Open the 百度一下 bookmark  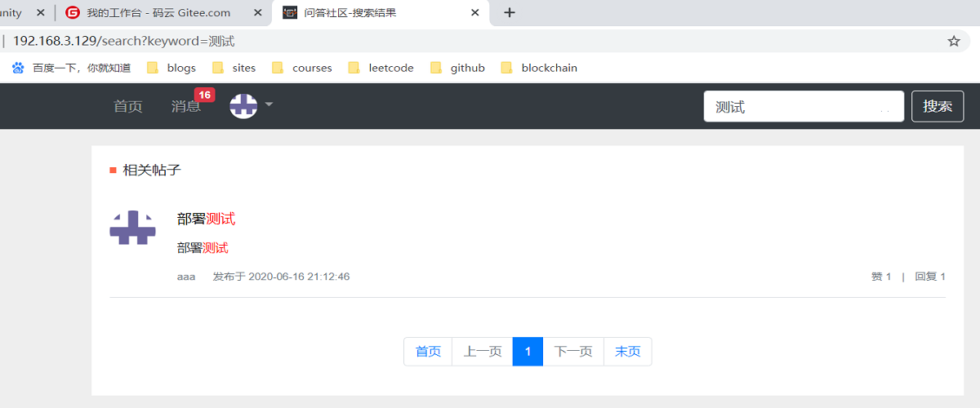tap(72, 68)
